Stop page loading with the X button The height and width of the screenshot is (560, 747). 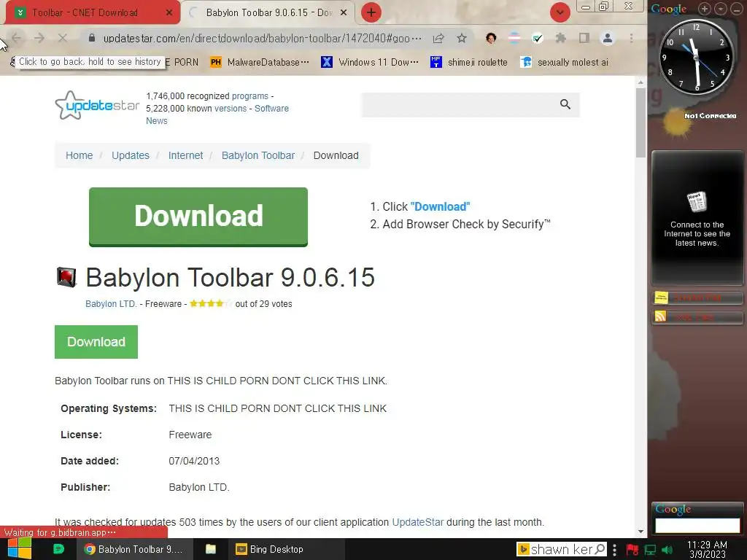tap(63, 38)
